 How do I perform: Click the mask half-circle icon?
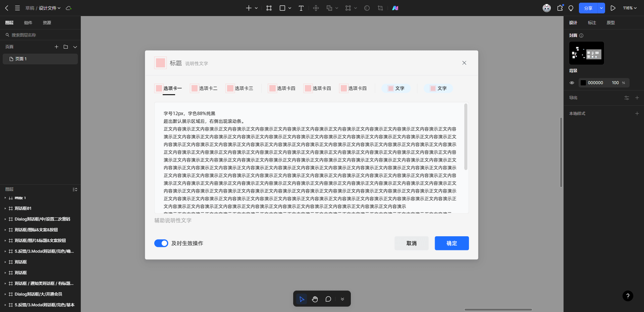point(367,8)
